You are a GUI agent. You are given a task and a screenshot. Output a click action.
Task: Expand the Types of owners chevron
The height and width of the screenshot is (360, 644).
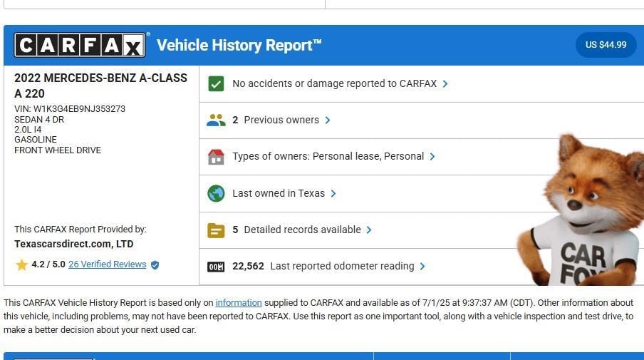coord(432,157)
